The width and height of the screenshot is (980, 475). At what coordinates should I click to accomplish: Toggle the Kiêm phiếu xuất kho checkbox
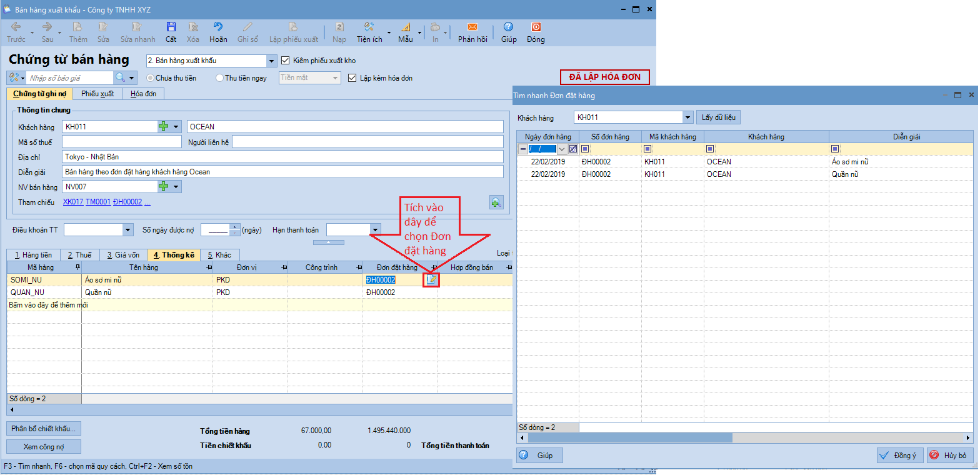[286, 61]
